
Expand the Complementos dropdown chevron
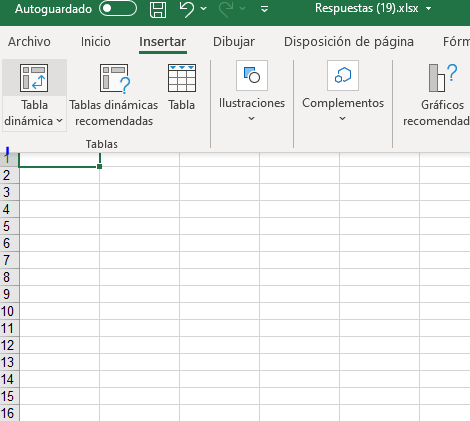(x=342, y=118)
